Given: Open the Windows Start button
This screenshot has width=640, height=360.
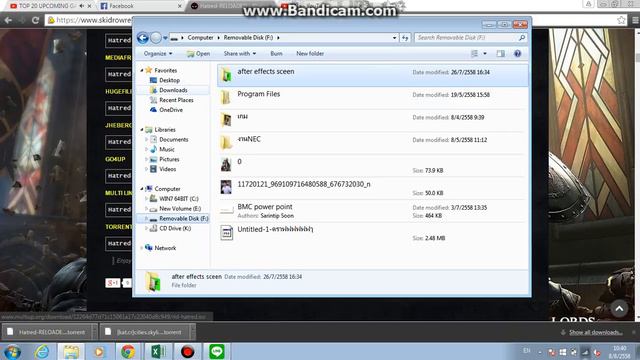Looking at the screenshot, I should coord(12,352).
